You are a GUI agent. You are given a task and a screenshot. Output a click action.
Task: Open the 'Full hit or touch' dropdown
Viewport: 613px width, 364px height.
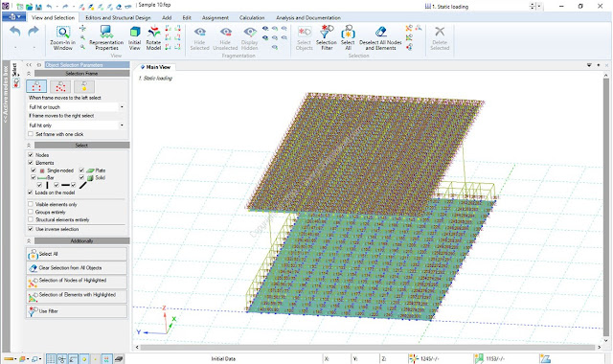122,106
